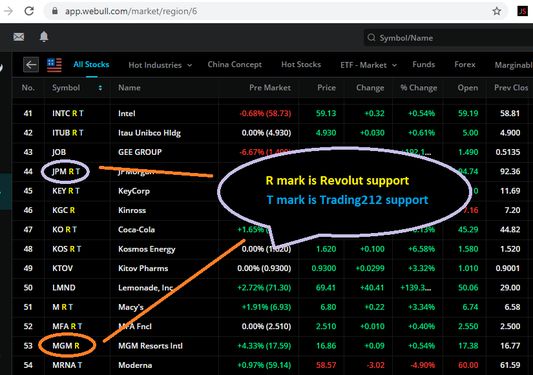This screenshot has width=533, height=375.
Task: Click the US flag region icon
Action: [54, 65]
